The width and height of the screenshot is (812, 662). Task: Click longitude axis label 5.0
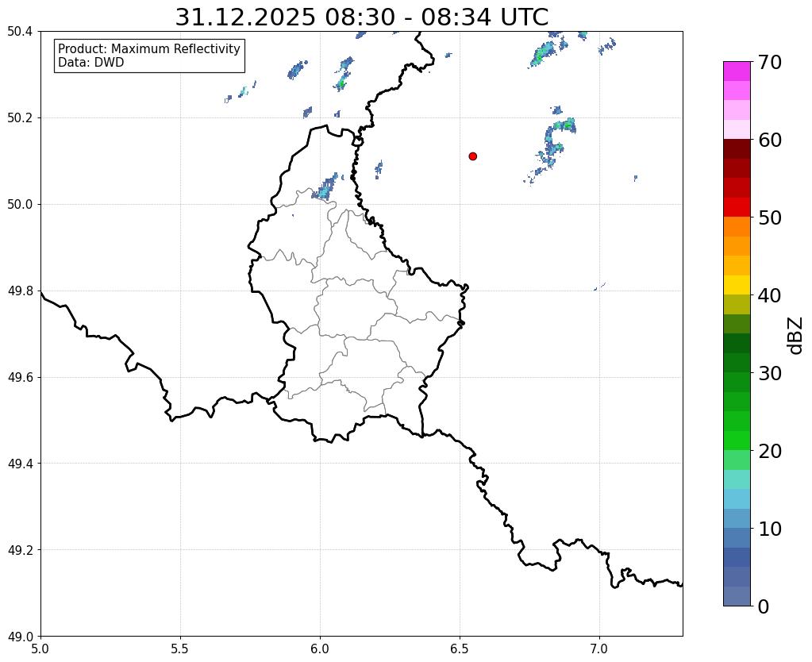click(40, 649)
